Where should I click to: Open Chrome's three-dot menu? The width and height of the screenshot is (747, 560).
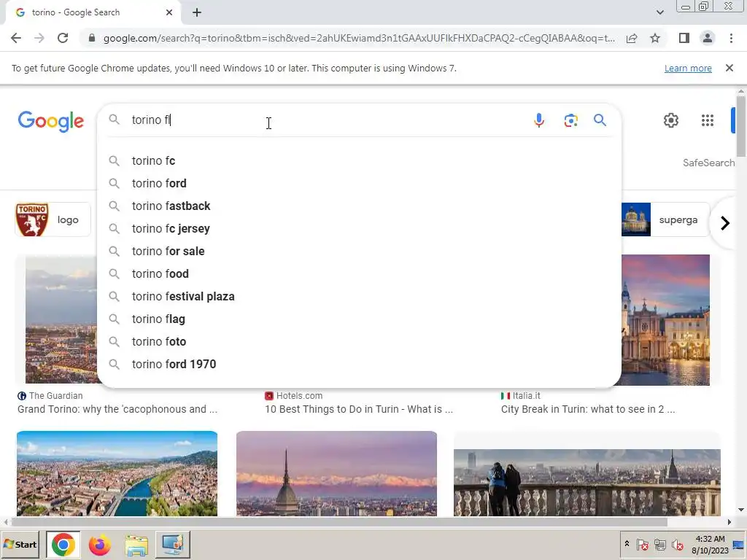pyautogui.click(x=731, y=38)
